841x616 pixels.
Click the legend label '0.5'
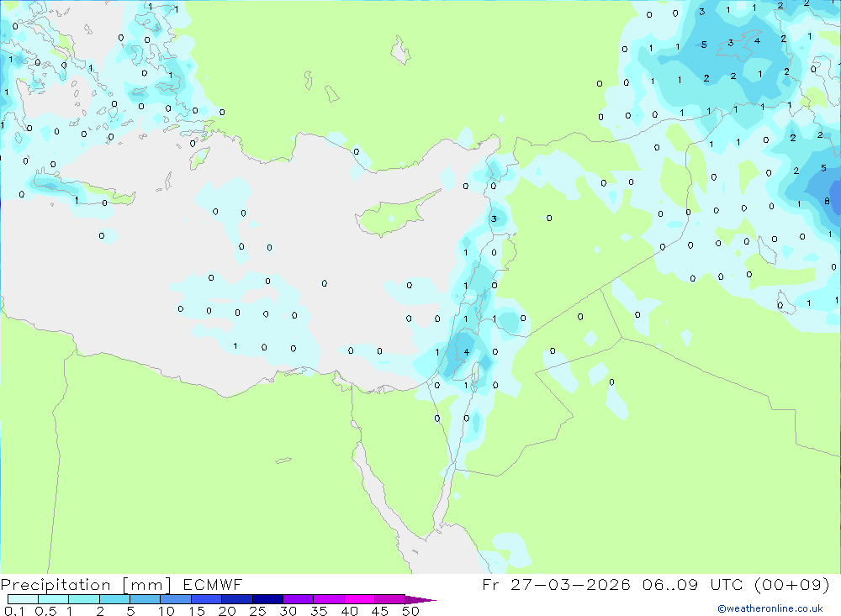point(45,611)
